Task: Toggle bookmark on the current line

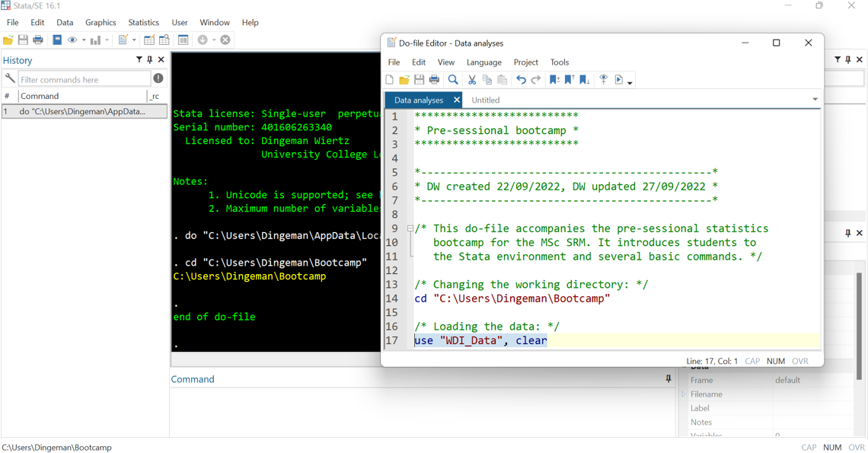Action: point(554,80)
